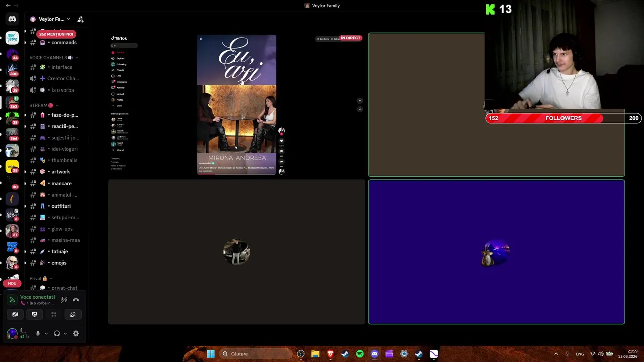Toggle screen sharing button
This screenshot has height=362, width=644.
point(34,314)
